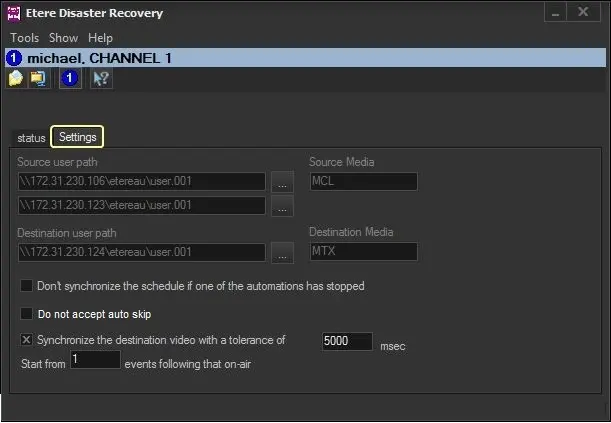Click the Source Media field containing MCL
611x423 pixels.
tap(362, 182)
